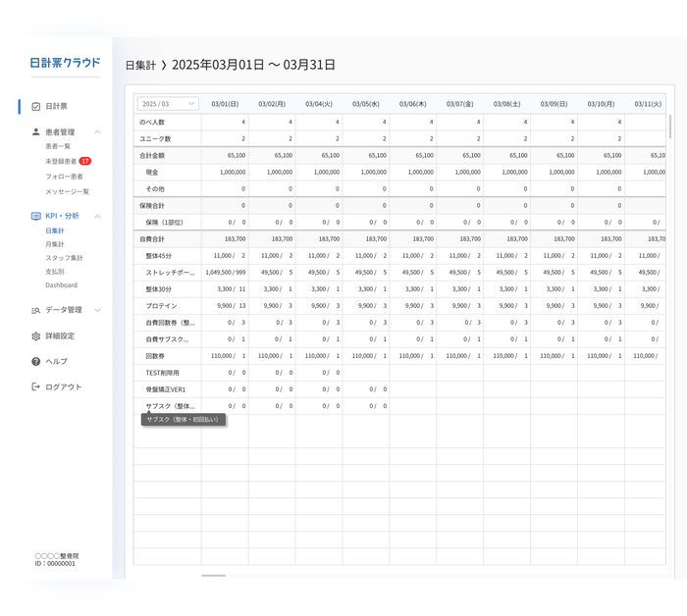Click the 03/01(日) column header
This screenshot has width=687, height=616.
[225, 104]
